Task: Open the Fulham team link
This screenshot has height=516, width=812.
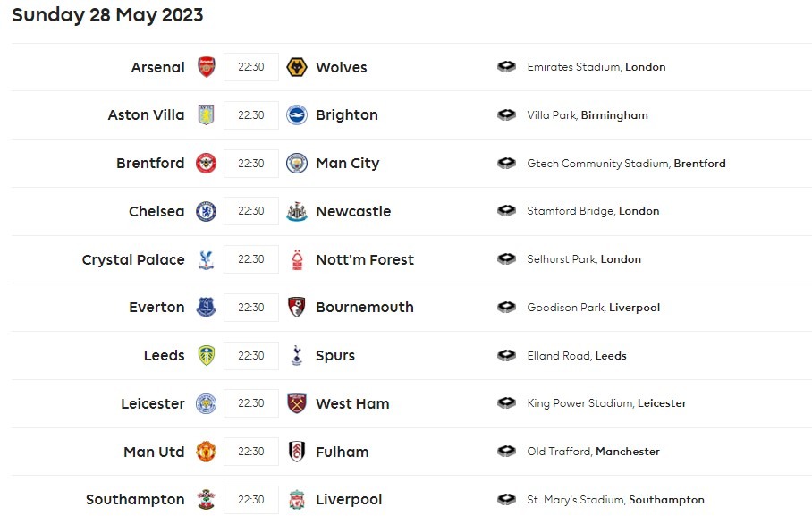Action: pos(343,452)
